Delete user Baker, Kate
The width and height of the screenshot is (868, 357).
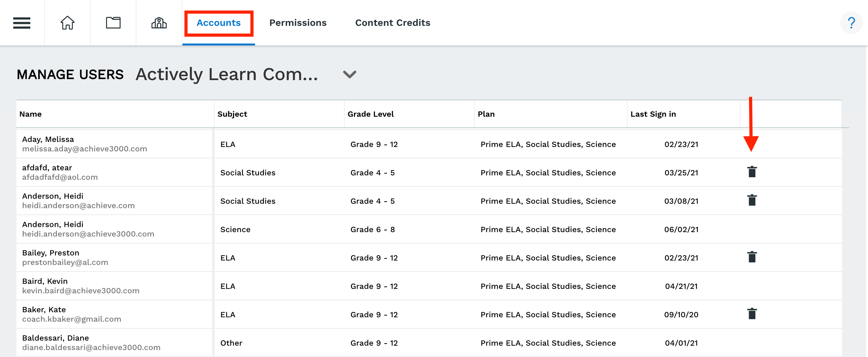[x=752, y=313]
